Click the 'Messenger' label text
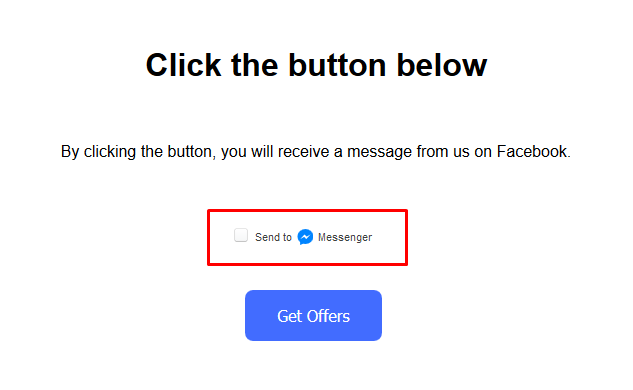633x390 pixels. tap(345, 237)
